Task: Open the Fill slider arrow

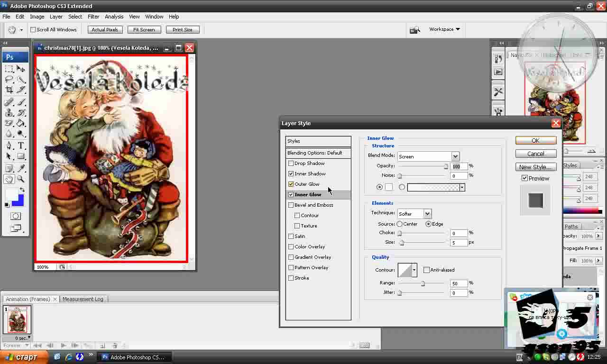Action: tap(598, 261)
